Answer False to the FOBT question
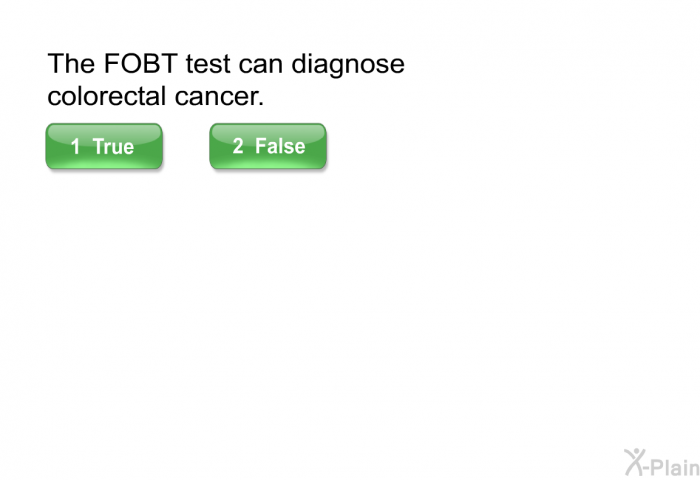Image resolution: width=700 pixels, height=480 pixels. (x=268, y=146)
